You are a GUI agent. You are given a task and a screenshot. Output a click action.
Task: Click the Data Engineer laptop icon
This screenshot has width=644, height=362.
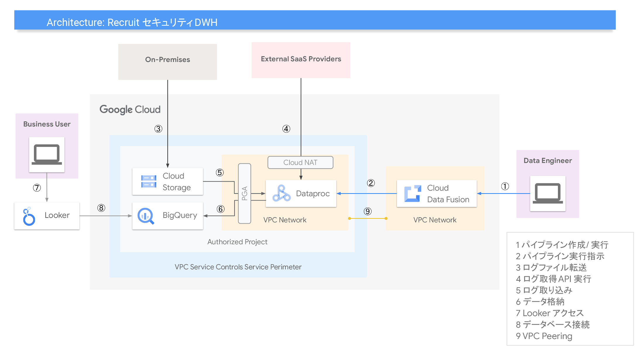[x=548, y=193]
